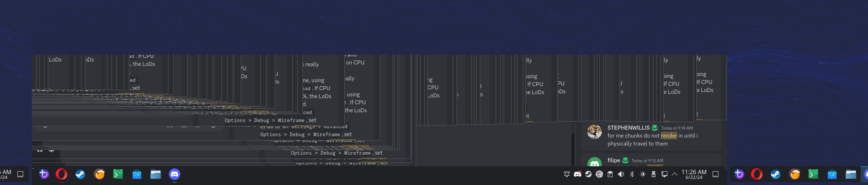Click the Discord tray icon with red badge
This screenshot has height=185, width=868.
tap(578, 174)
